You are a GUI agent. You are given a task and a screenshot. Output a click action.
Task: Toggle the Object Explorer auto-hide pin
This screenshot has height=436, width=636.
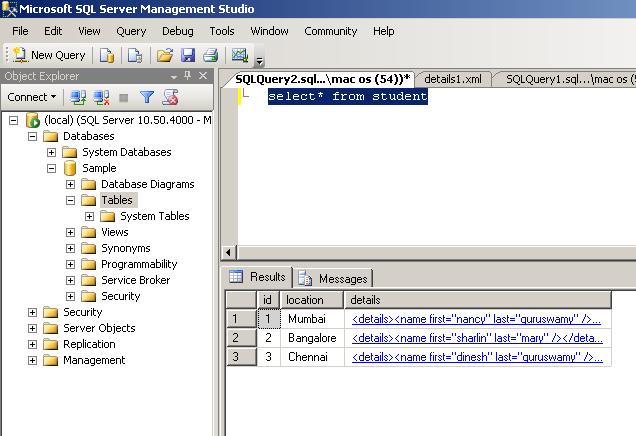tap(187, 75)
